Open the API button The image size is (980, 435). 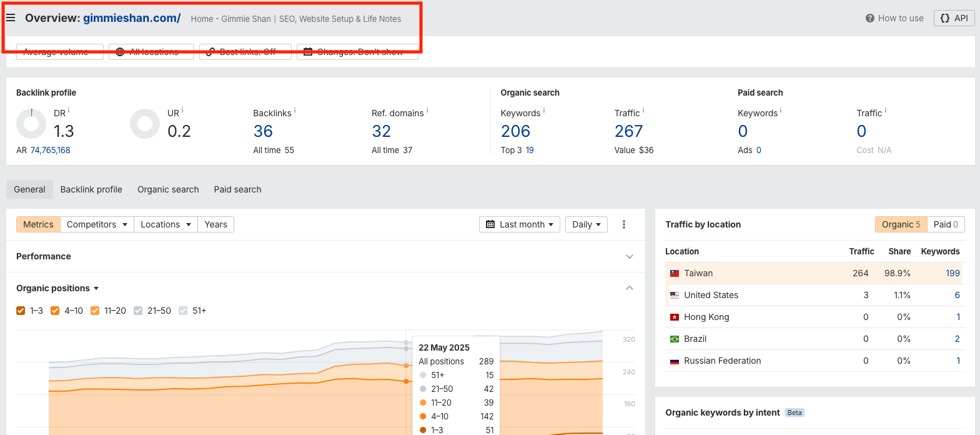click(x=954, y=18)
